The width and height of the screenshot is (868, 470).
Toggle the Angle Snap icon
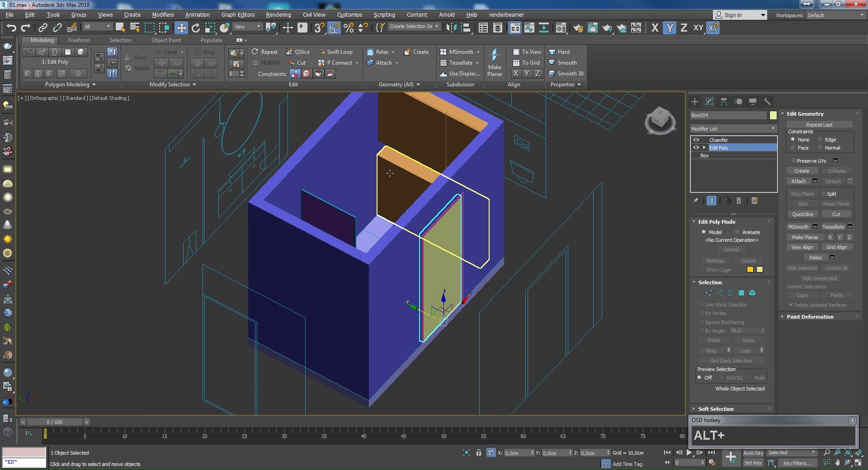pyautogui.click(x=334, y=28)
